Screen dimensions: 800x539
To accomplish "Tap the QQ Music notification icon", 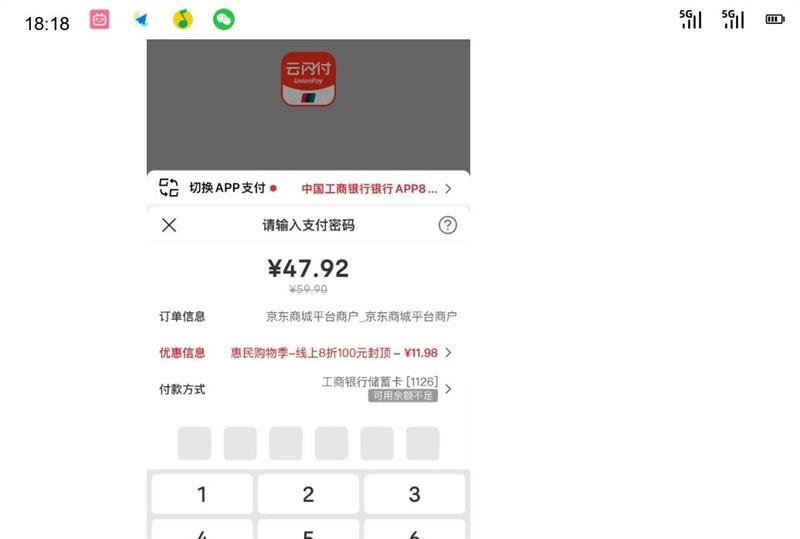I will tap(183, 20).
